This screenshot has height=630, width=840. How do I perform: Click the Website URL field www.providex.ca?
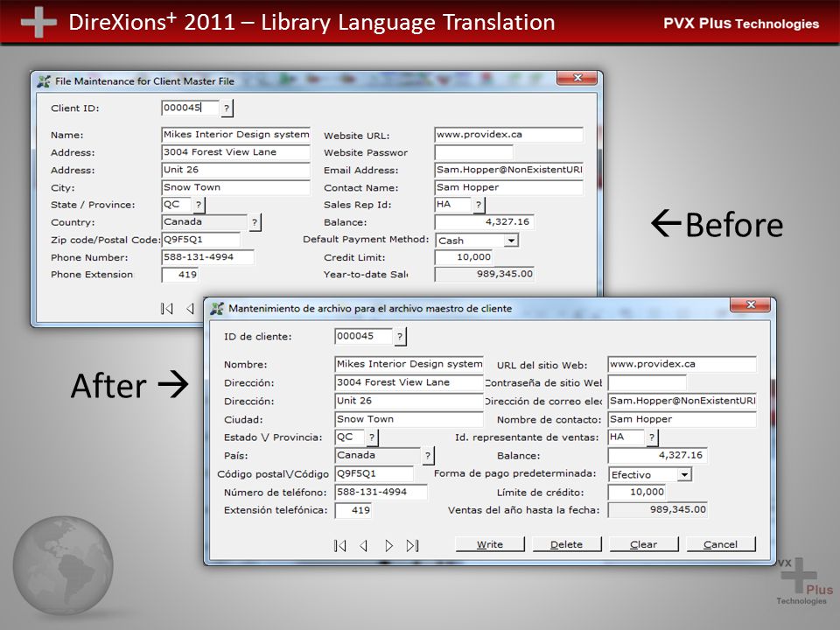(508, 135)
